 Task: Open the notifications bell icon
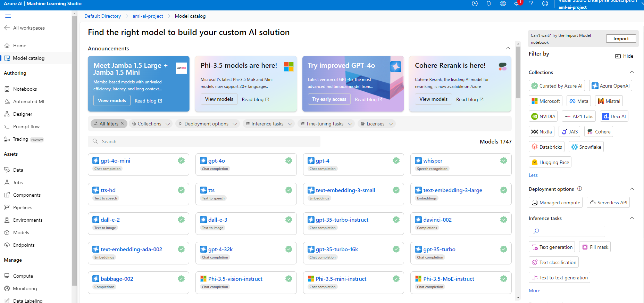click(488, 3)
